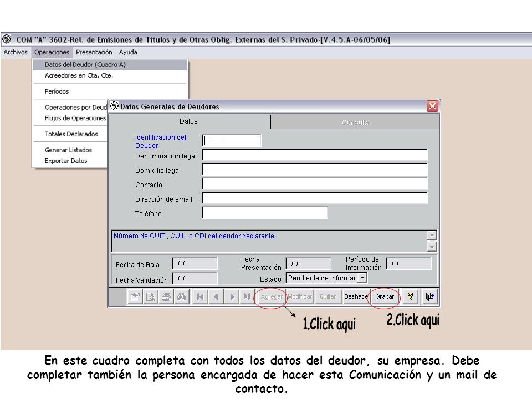Screen dimensions: 532x399
Task: Click the Fecha de Baja field
Action: 195,264
